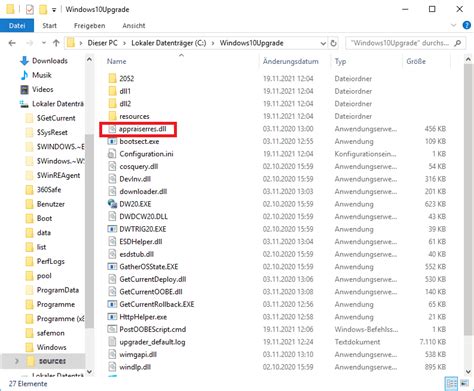Viewport: 474px width, 391px height.
Task: Open recent locations dropdown arrow
Action: pos(44,43)
